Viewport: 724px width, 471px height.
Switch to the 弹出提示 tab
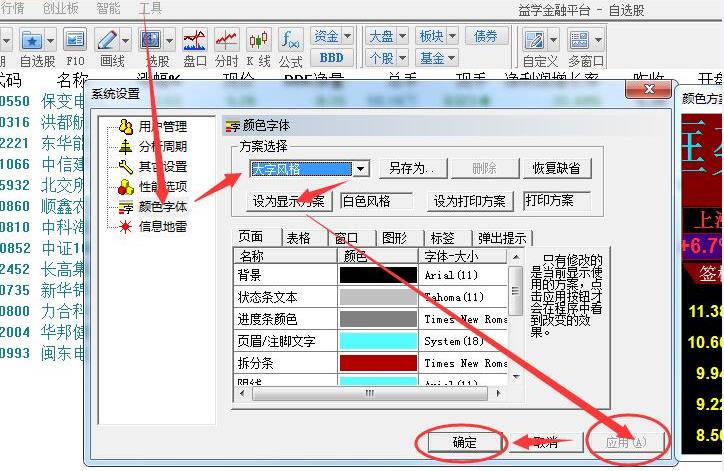(x=502, y=238)
